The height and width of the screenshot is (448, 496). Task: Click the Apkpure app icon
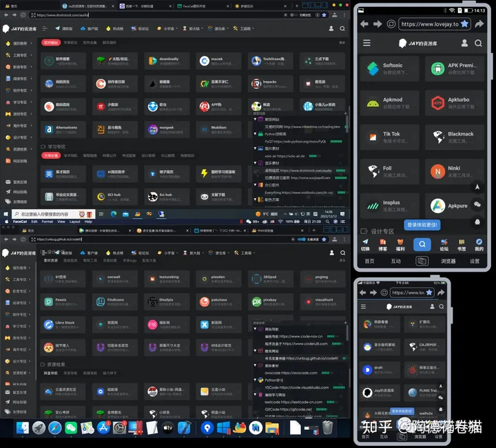point(437,206)
